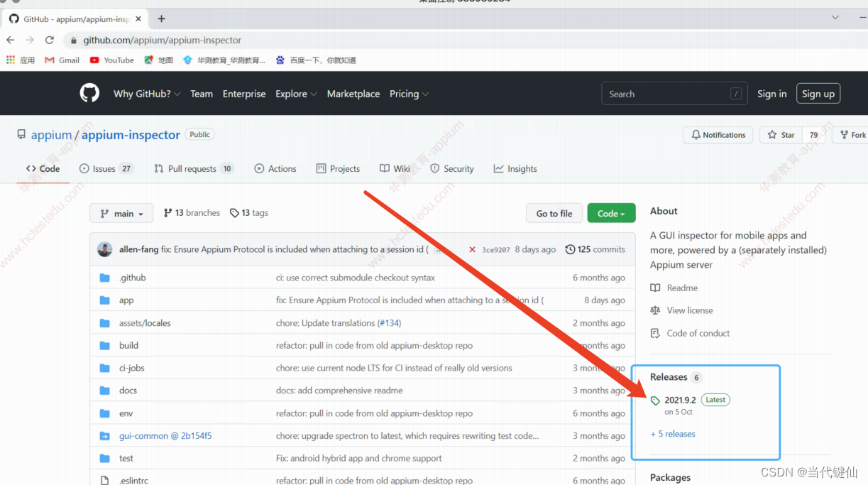The height and width of the screenshot is (485, 868).
Task: Open the appium owner link
Action: click(x=51, y=135)
